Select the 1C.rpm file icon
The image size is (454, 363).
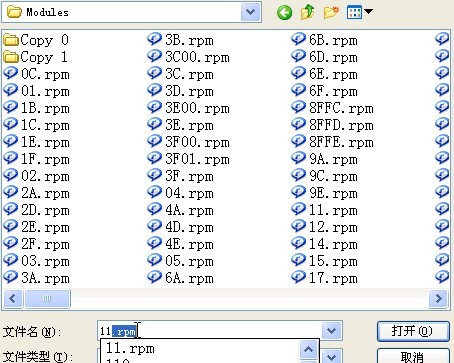pyautogui.click(x=11, y=124)
